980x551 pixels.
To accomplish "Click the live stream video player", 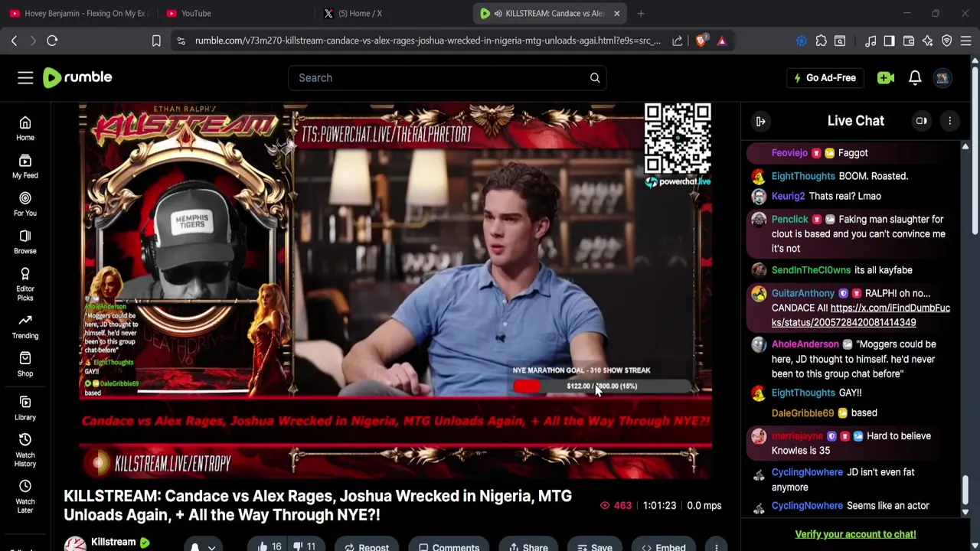I will tap(395, 291).
